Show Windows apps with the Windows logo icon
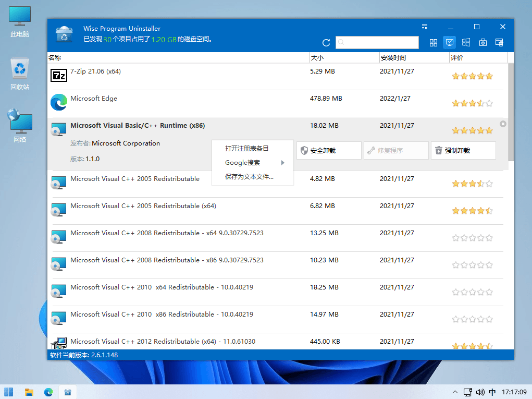This screenshot has width=532, height=399. pyautogui.click(x=466, y=42)
